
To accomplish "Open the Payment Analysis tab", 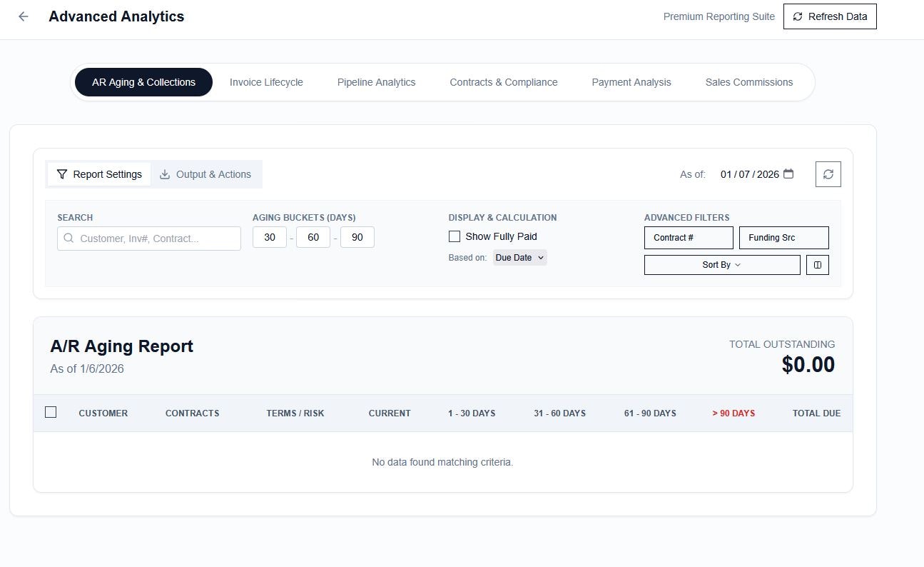I will coord(631,81).
